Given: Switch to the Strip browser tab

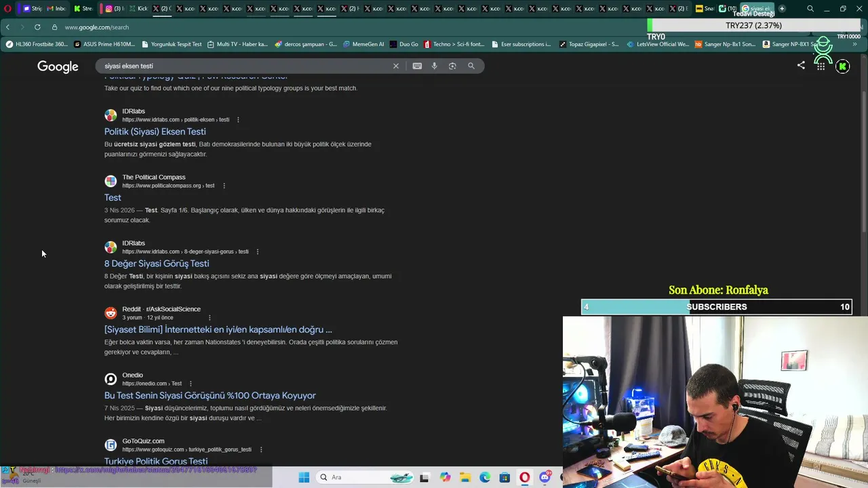Looking at the screenshot, I should [31, 9].
